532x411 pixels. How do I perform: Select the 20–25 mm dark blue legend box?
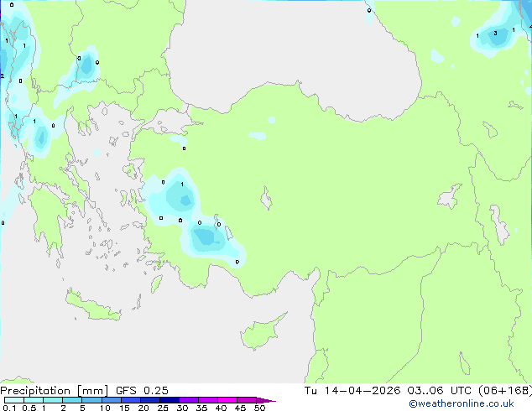150,400
